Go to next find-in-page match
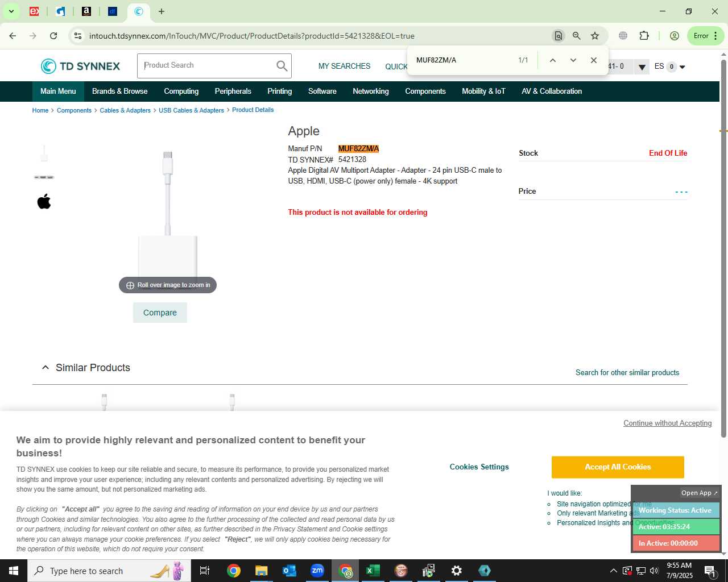Viewport: 728px width, 582px height. pyautogui.click(x=573, y=60)
